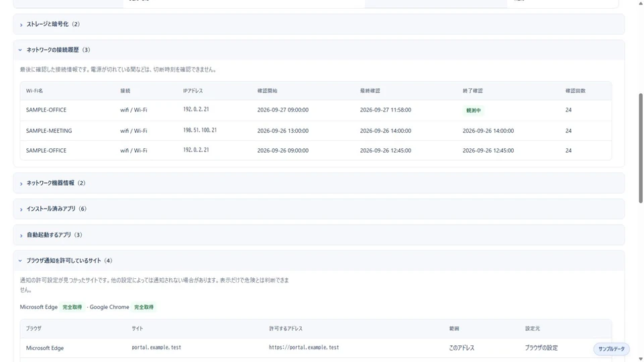Click 終了確認 value 2026-09-26 12:45:00
This screenshot has height=362, width=644.
488,151
